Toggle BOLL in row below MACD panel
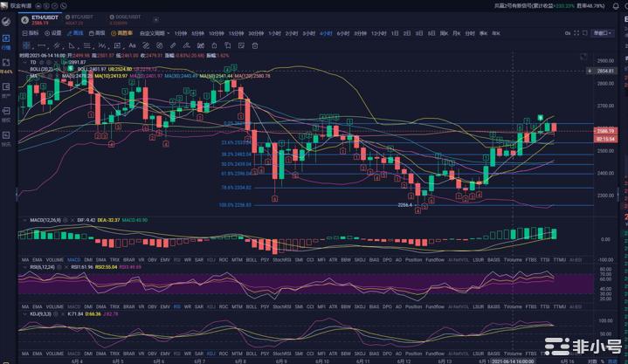628x364 pixels. point(252,260)
